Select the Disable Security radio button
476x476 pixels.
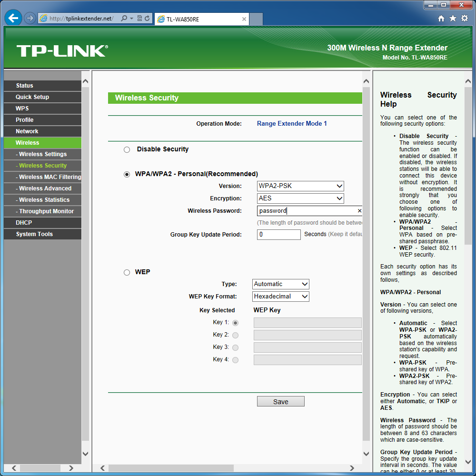click(x=127, y=149)
